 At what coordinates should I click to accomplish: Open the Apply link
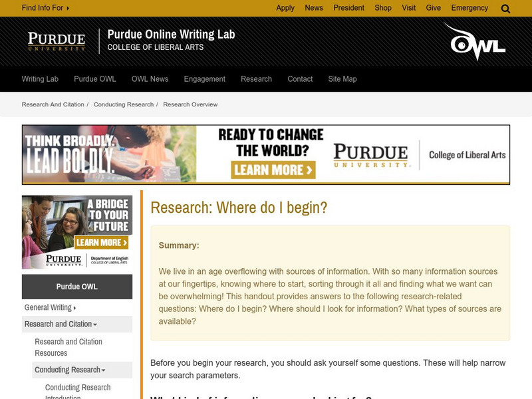(285, 8)
